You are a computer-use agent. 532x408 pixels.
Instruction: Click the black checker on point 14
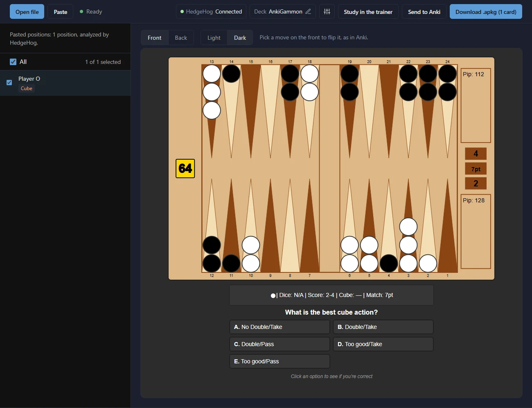231,74
